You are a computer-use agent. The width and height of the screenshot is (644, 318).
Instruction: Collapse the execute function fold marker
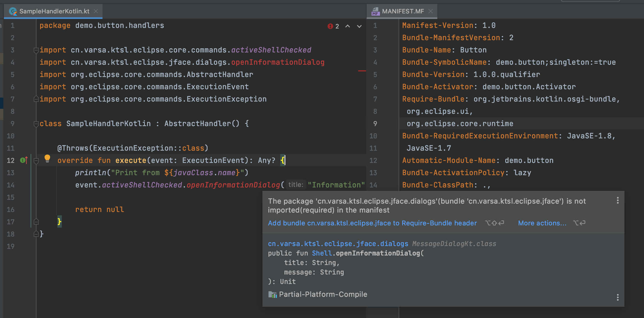point(36,161)
